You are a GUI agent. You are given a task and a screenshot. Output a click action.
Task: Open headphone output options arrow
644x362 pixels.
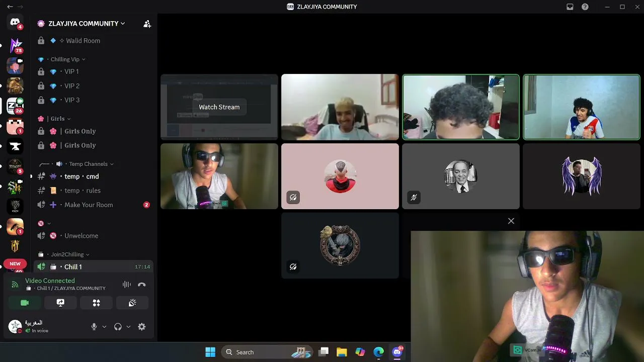coord(128,327)
